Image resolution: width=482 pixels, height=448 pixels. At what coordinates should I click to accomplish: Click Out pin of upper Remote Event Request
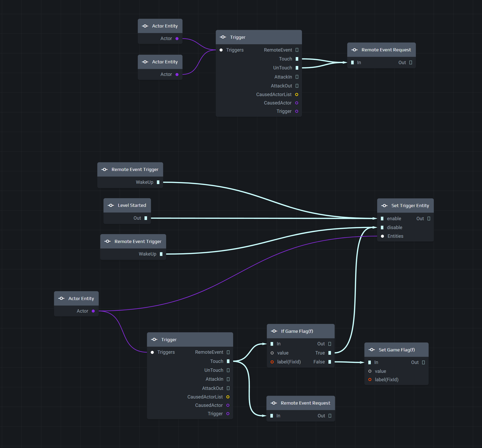point(411,63)
